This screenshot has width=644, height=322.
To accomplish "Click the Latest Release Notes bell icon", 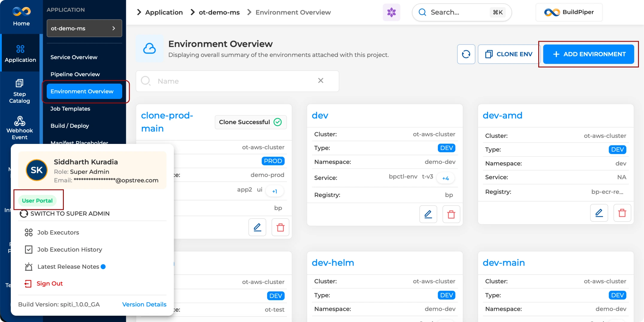I will (29, 267).
